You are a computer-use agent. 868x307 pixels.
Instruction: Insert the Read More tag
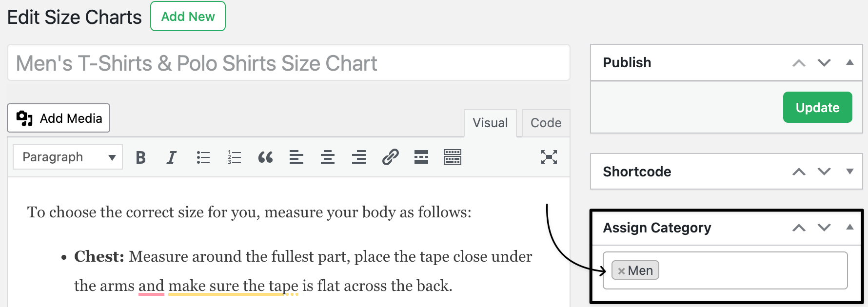(x=421, y=157)
